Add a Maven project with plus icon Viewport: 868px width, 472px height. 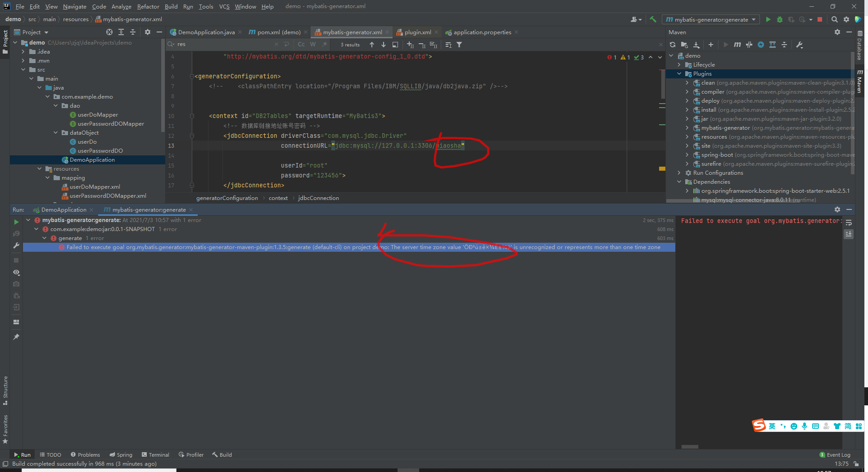tap(711, 45)
